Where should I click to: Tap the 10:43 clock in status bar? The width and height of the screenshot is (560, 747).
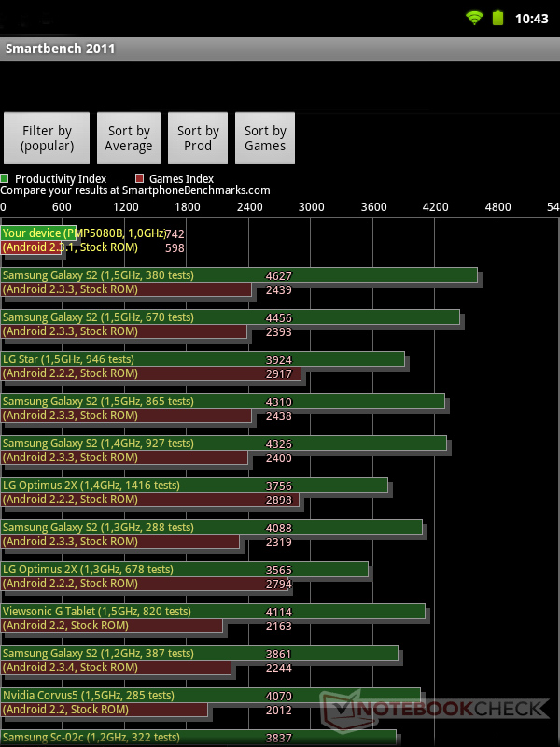click(x=531, y=19)
